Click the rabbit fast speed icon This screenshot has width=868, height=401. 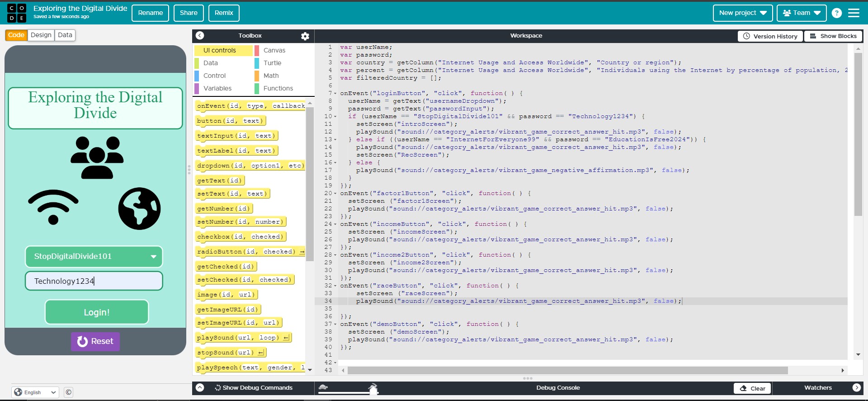(373, 387)
